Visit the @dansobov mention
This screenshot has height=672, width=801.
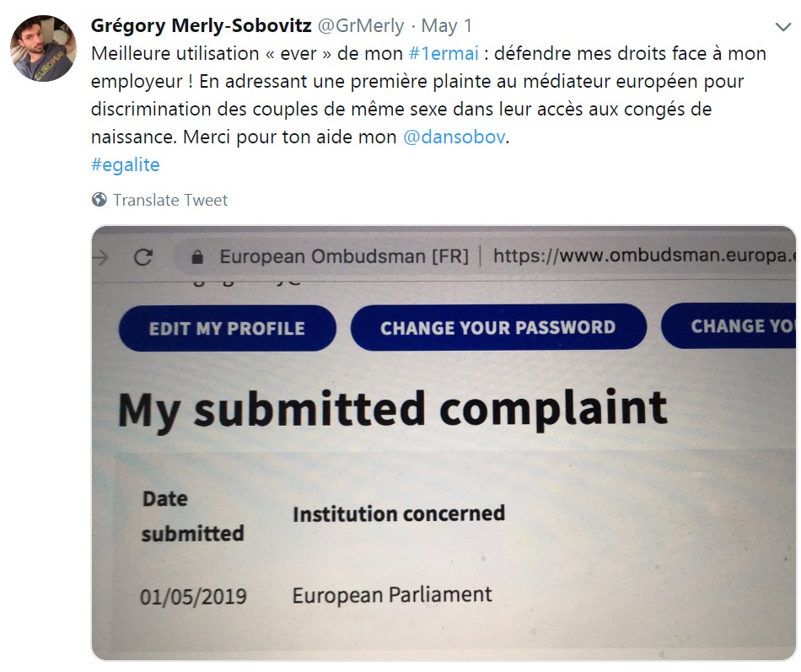coord(454,137)
